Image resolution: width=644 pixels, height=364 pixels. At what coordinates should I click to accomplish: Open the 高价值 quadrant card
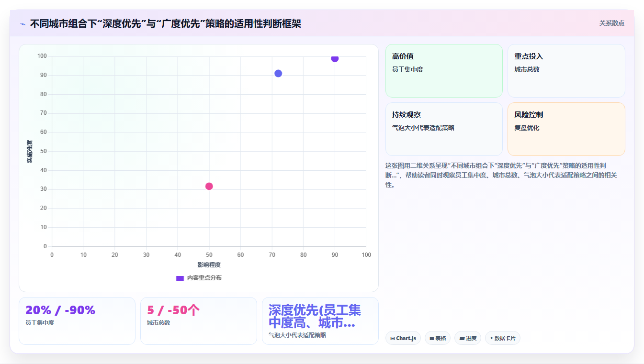tap(444, 71)
